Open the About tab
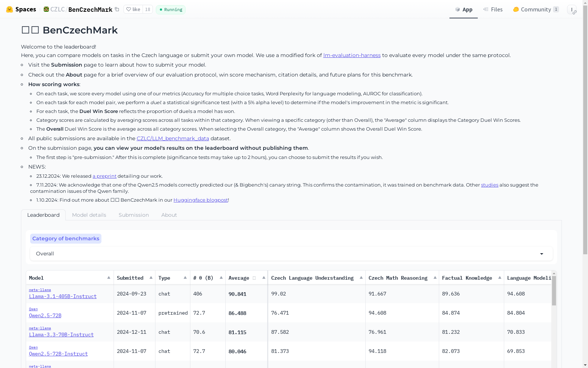This screenshot has height=368, width=588. pyautogui.click(x=169, y=215)
